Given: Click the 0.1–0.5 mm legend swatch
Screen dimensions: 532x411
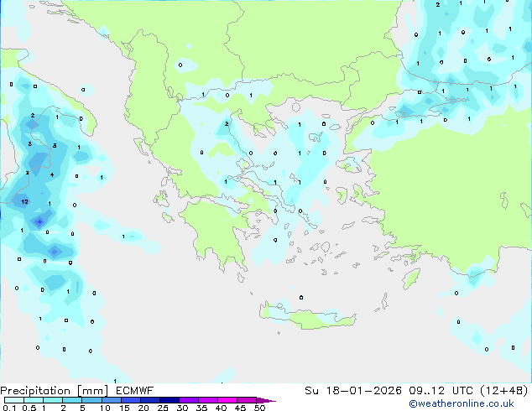Looking at the screenshot, I should tap(14, 400).
